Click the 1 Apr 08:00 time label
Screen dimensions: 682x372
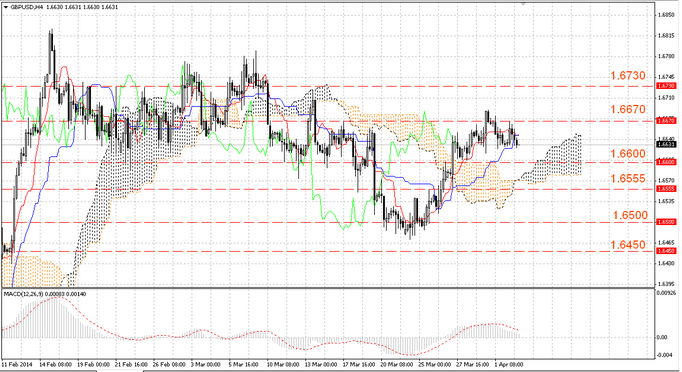coord(508,364)
